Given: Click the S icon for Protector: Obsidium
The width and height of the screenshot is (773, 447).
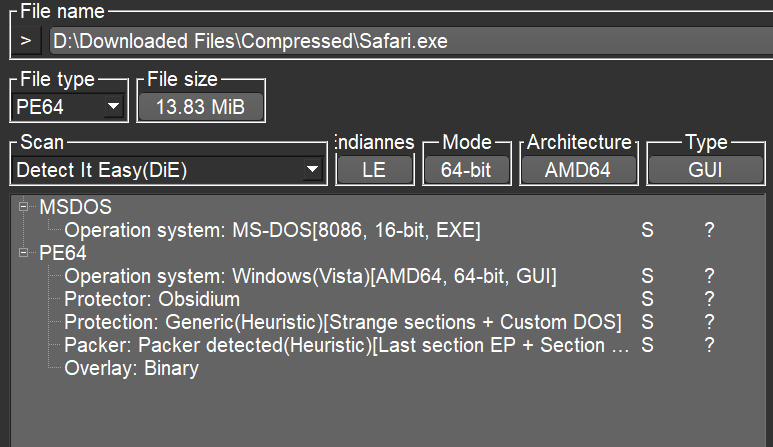Looking at the screenshot, I should (647, 299).
